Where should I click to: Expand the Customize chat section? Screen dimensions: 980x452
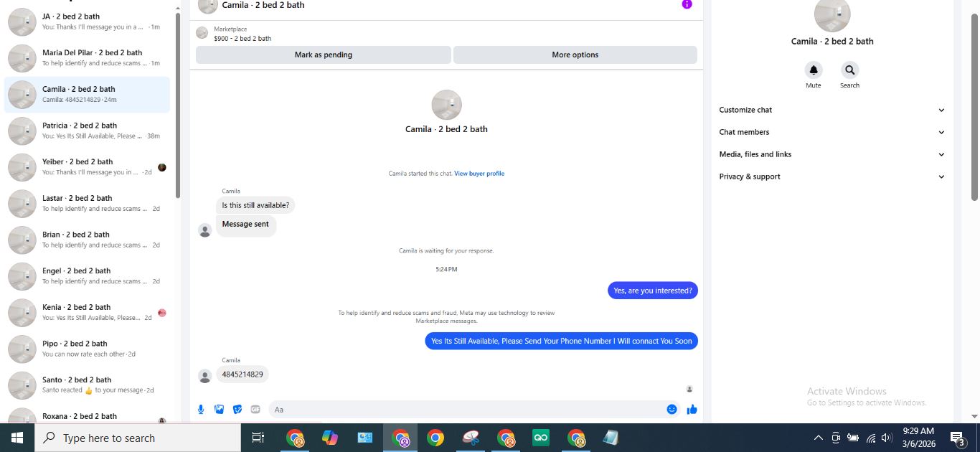[x=831, y=110]
